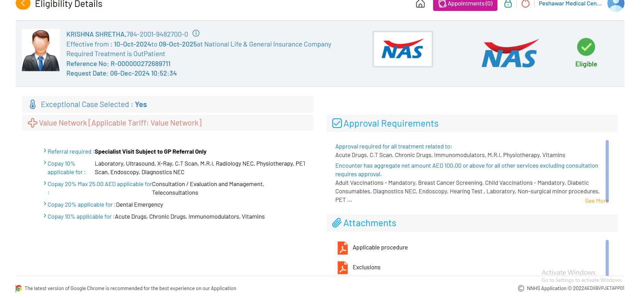
Task: Click Dental Emergency text
Action: click(139, 205)
